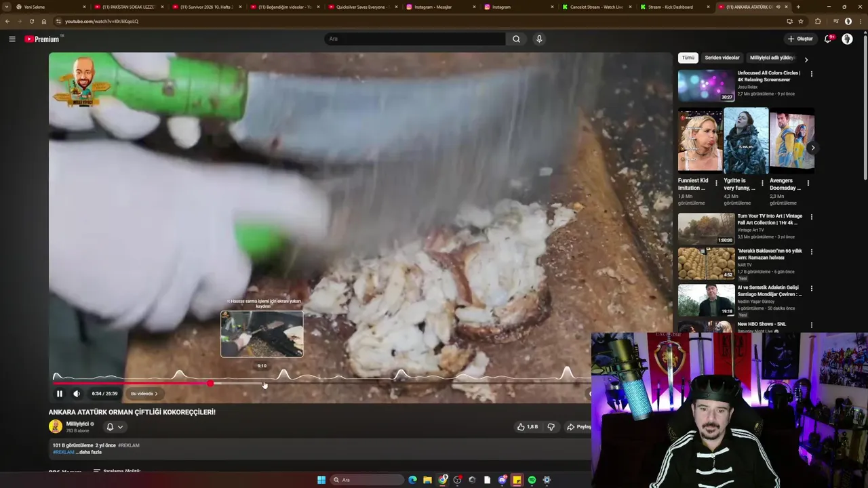Open a new browser tab
Screen dimensions: 868x488
pos(797,7)
